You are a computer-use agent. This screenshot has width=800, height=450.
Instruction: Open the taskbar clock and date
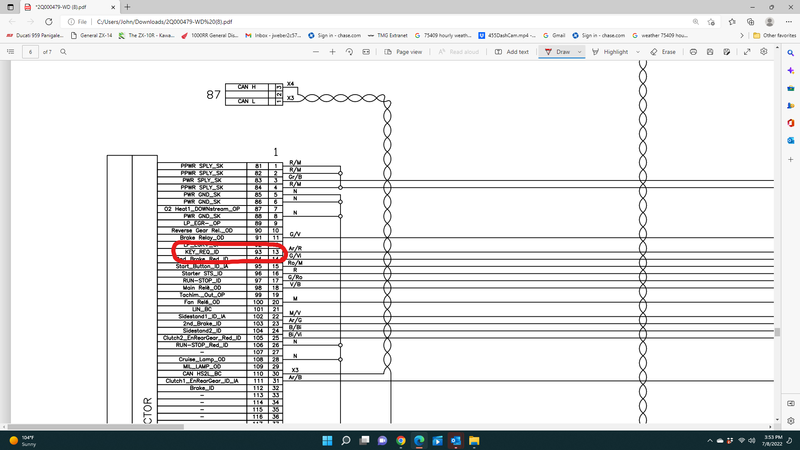772,440
